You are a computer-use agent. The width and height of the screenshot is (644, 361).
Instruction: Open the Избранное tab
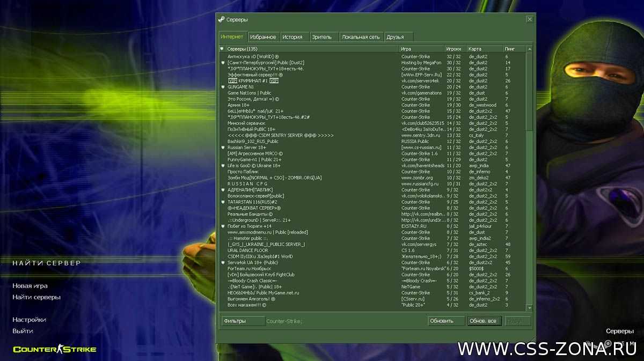[x=263, y=37]
